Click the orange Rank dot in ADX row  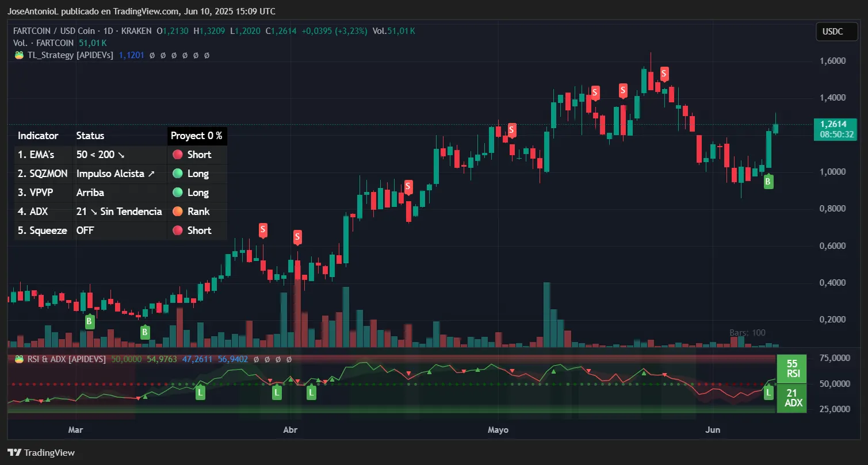click(177, 212)
